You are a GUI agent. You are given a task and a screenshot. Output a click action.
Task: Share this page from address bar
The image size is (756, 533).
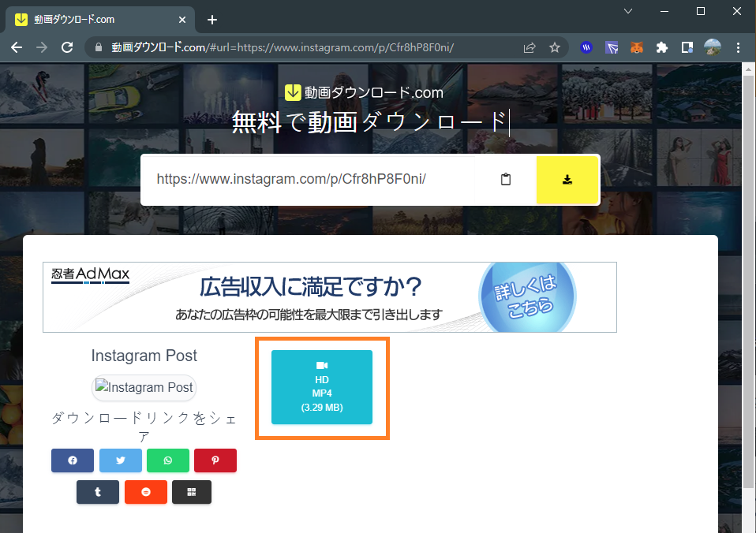click(530, 47)
